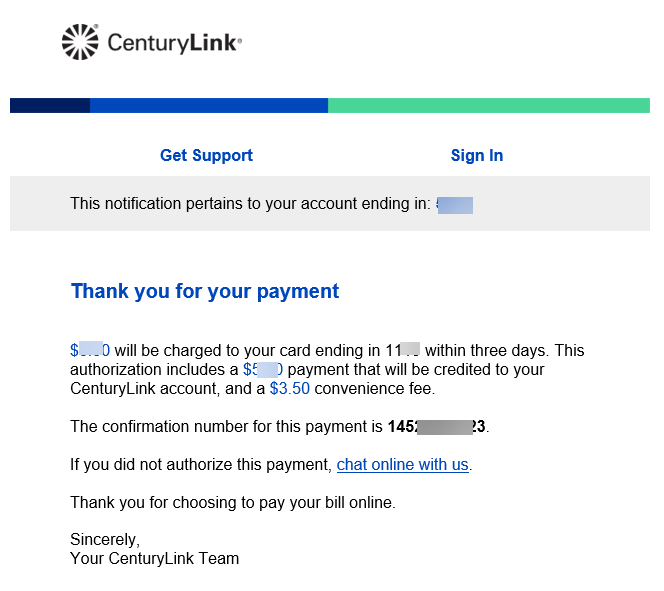The height and width of the screenshot is (591, 664).
Task: Click the dark navy segment of the color bar
Action: coord(50,105)
